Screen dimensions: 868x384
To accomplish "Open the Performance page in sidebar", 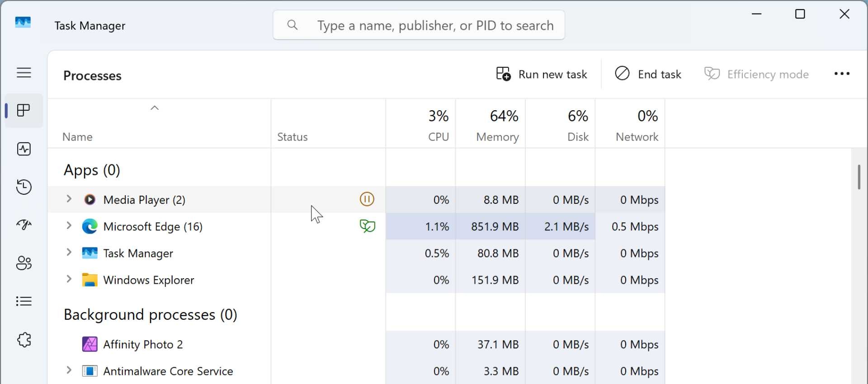I will tap(24, 149).
